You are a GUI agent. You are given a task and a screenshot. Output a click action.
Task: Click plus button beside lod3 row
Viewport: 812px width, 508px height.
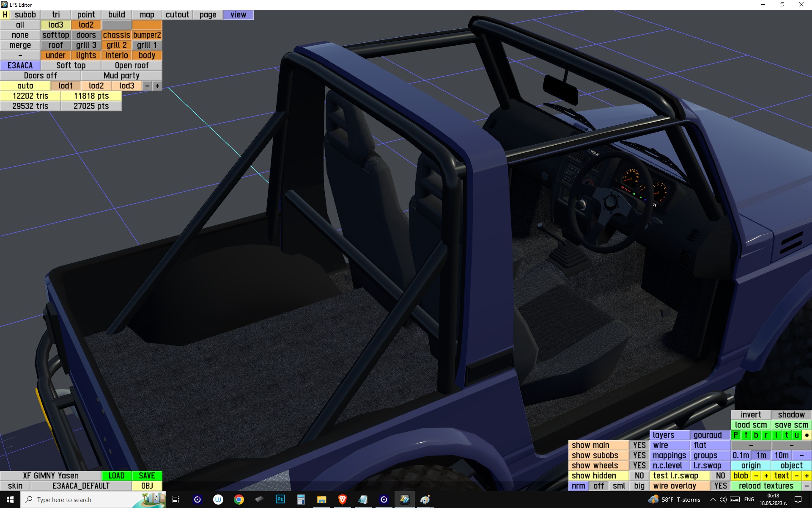click(157, 86)
